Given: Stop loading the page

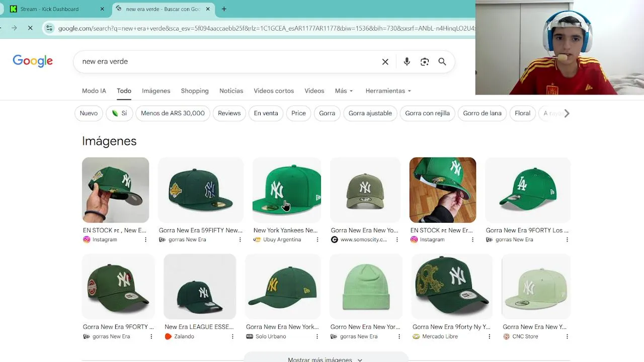Looking at the screenshot, I should 30,28.
